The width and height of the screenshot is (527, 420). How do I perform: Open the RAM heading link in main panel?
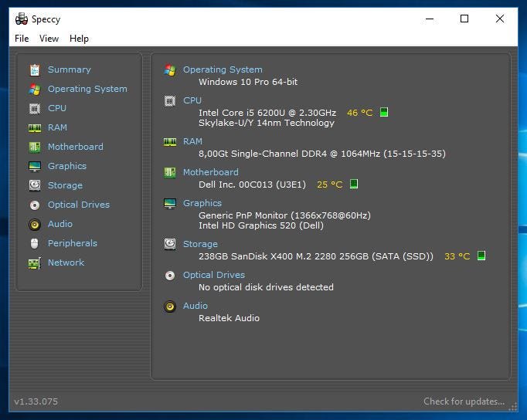coord(192,141)
